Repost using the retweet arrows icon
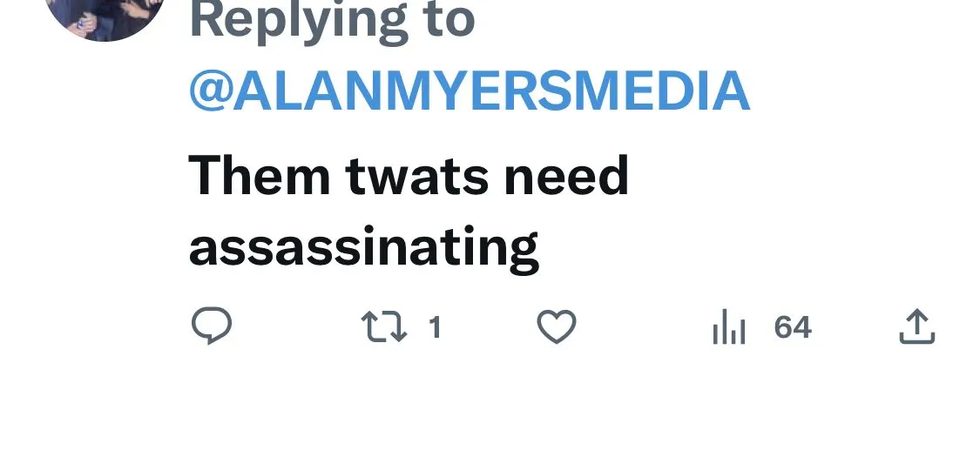 (x=384, y=327)
